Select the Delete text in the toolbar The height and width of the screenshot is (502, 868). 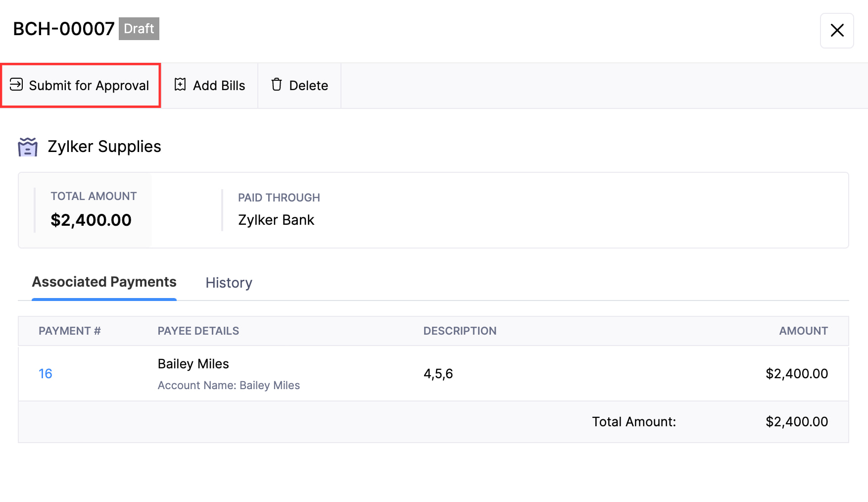coord(308,86)
